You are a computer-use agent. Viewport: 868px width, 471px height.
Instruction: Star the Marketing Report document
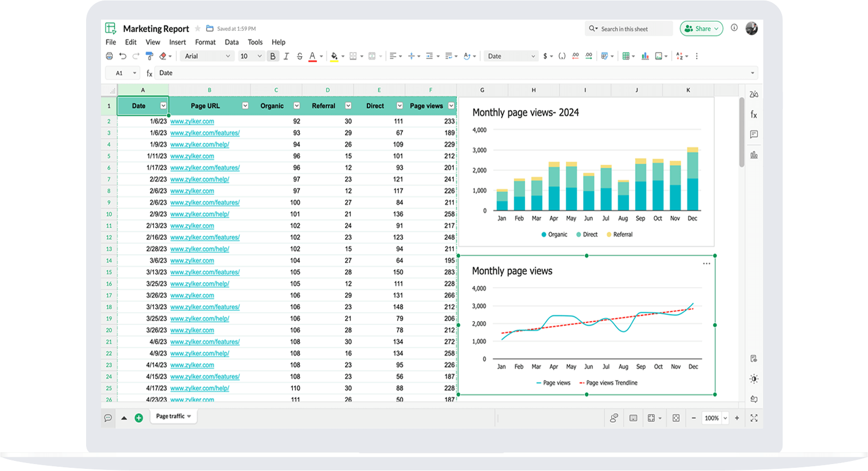point(198,29)
